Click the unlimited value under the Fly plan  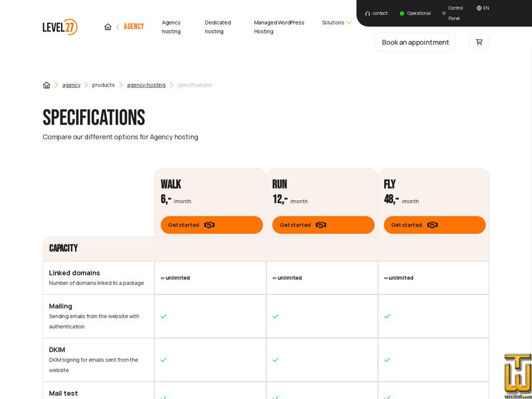399,278
